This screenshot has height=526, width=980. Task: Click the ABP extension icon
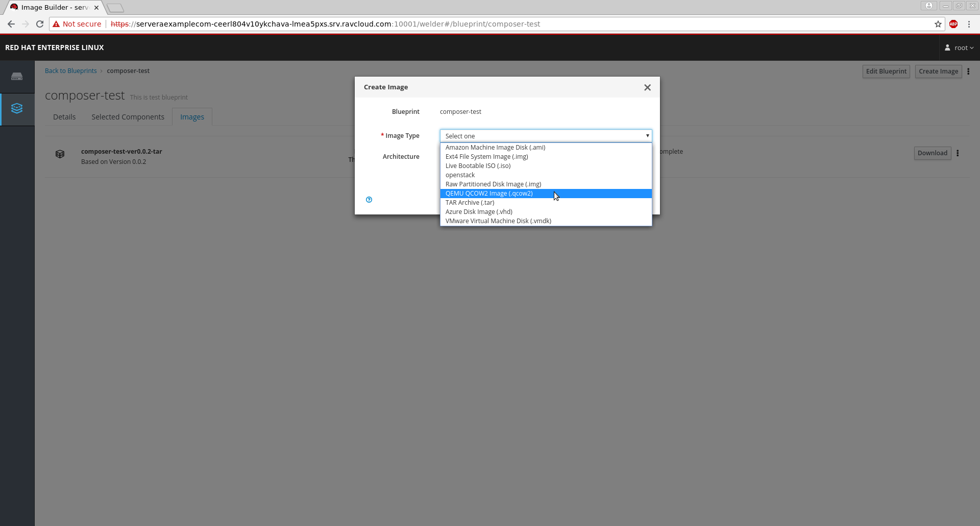(x=953, y=24)
